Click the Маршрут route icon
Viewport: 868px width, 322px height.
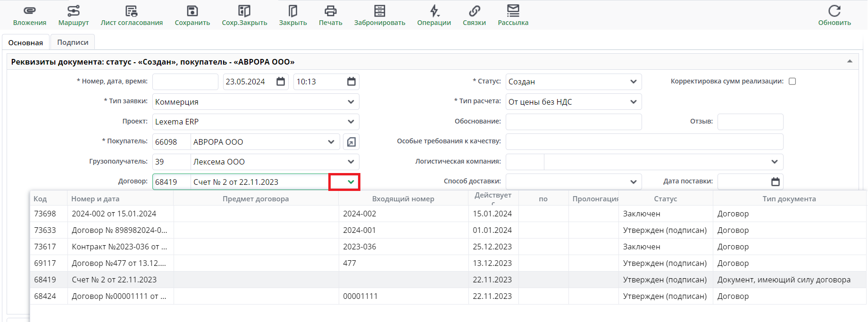(x=73, y=11)
